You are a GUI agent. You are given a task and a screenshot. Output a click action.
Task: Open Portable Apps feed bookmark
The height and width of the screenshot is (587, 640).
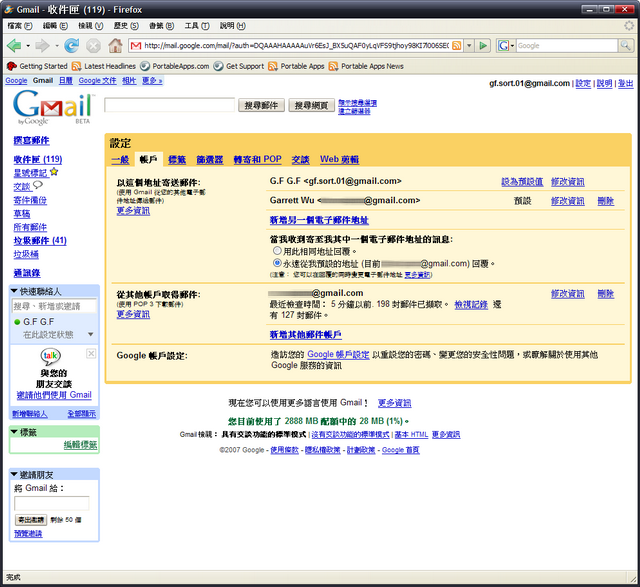pyautogui.click(x=296, y=66)
